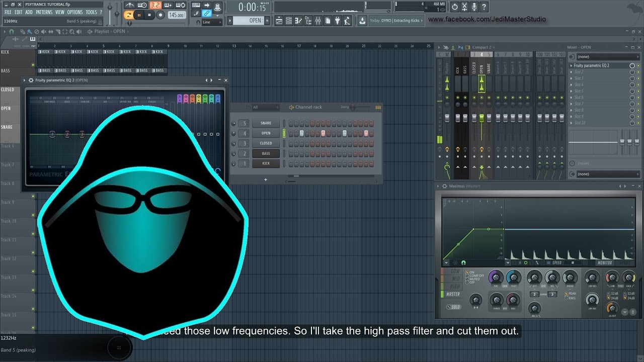644x362 pixels.
Task: Open Fruity parametric EQ 2 gear menu
Action: pyautogui.click(x=31, y=80)
